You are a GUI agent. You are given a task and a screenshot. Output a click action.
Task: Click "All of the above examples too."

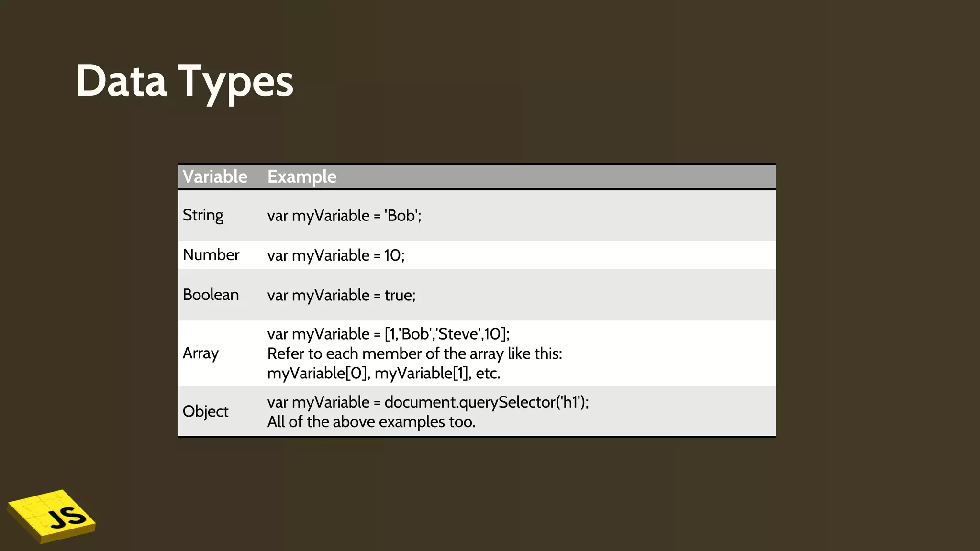371,422
